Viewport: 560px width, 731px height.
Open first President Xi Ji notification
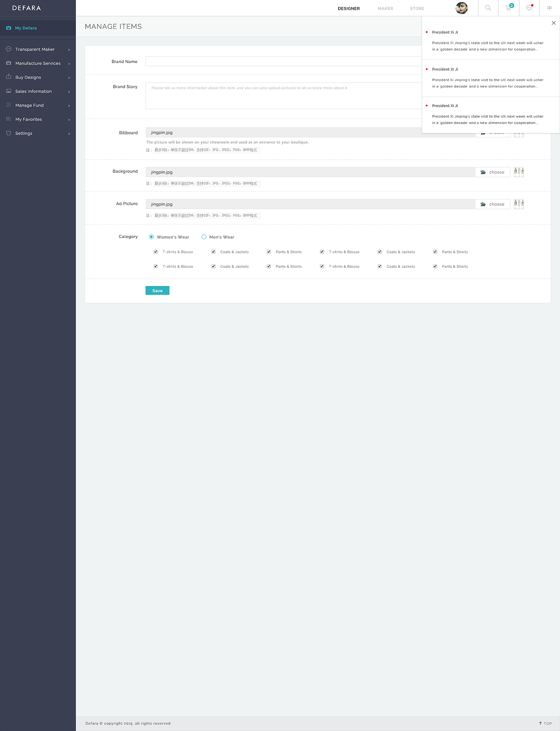491,41
